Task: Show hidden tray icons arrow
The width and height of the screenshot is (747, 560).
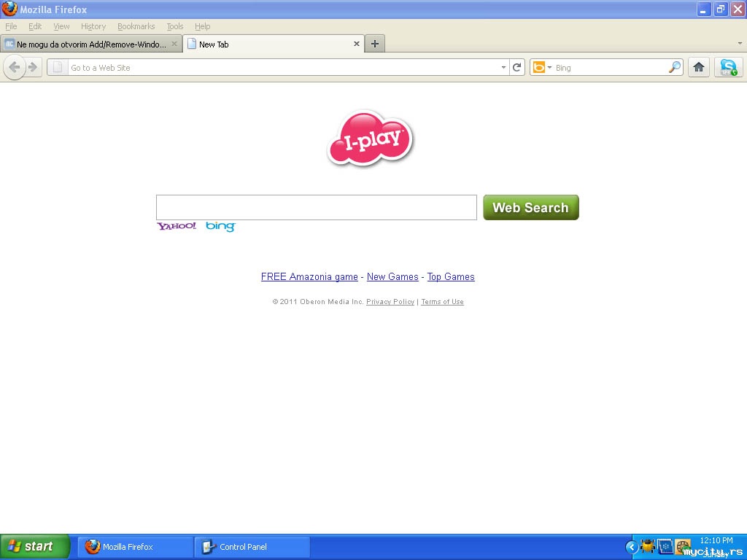Action: (x=632, y=547)
